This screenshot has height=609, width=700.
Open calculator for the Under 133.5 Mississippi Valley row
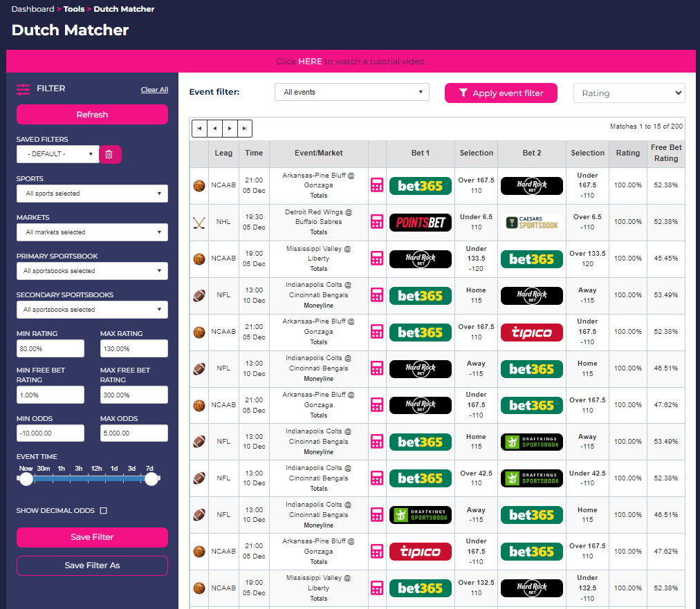(x=377, y=259)
